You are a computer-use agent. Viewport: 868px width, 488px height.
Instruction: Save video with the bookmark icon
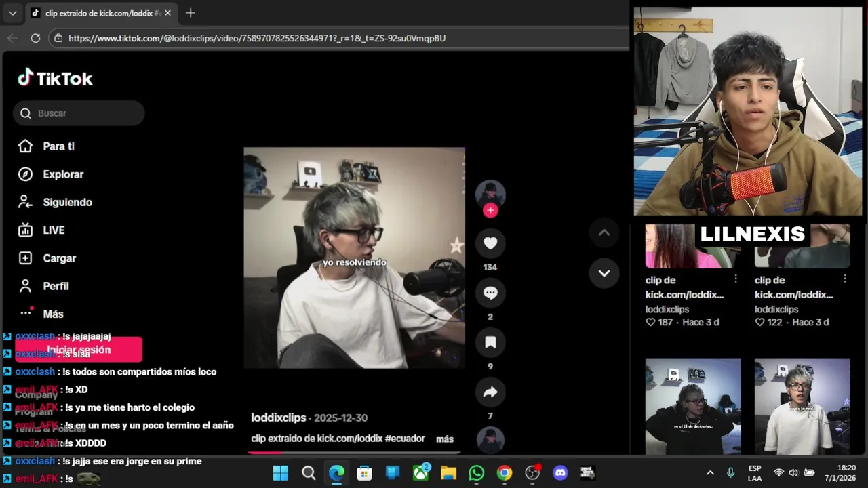tap(490, 342)
